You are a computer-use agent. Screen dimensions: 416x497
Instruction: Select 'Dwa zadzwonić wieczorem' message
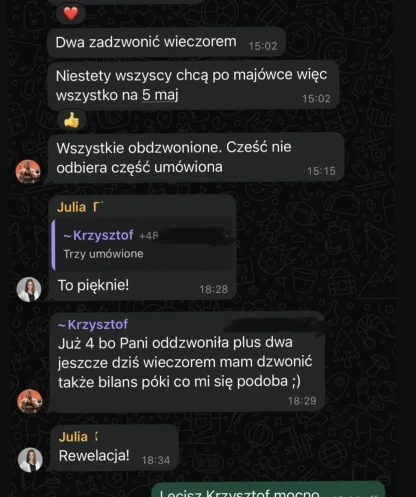coord(166,43)
